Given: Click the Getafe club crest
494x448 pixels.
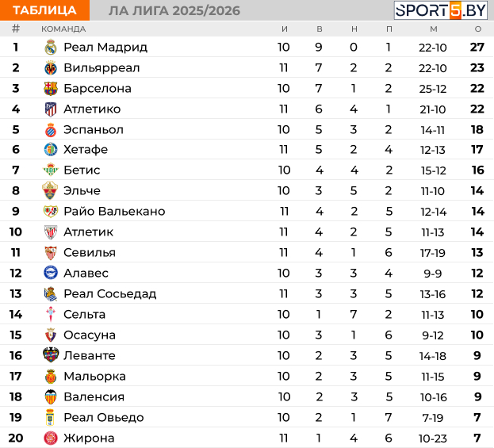Looking at the screenshot, I should click(x=51, y=149).
